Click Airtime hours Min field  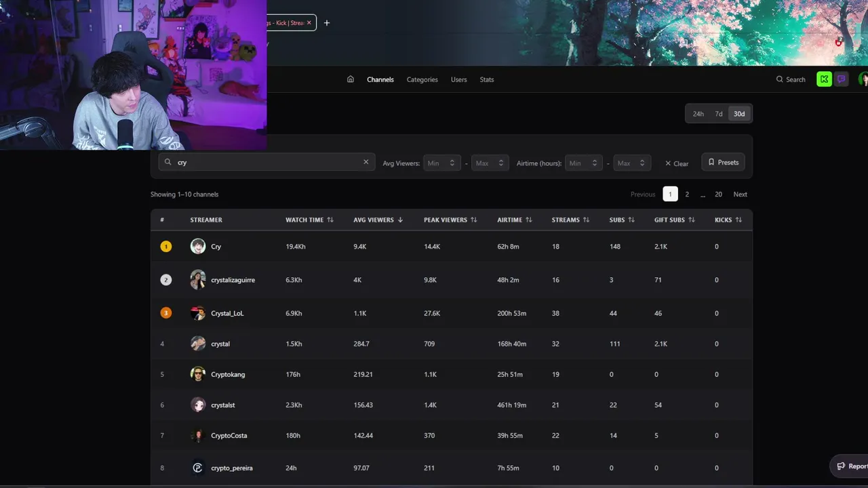[584, 163]
